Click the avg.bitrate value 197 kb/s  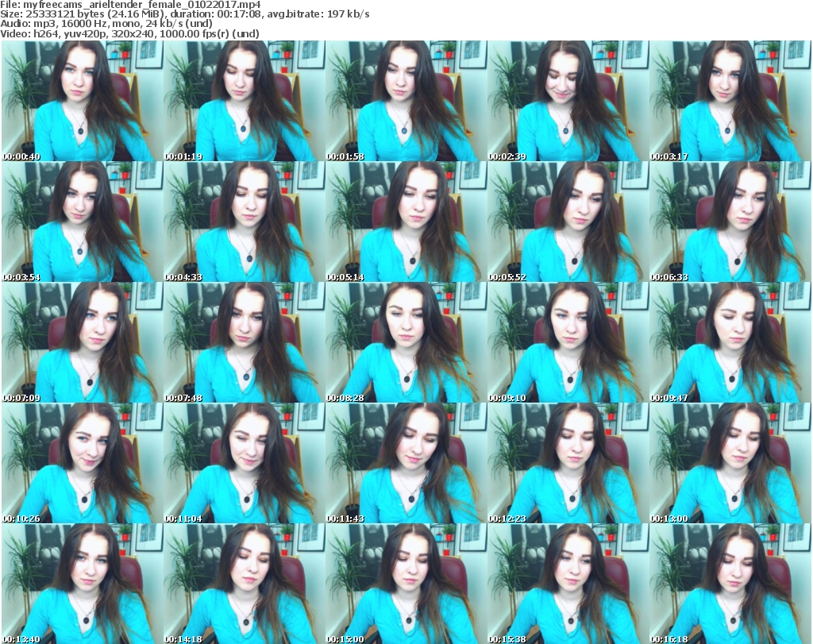click(348, 14)
